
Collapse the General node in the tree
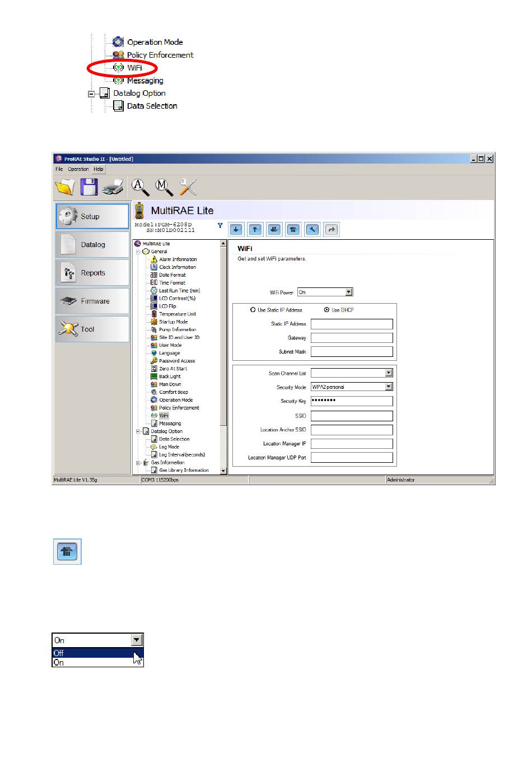coord(138,252)
